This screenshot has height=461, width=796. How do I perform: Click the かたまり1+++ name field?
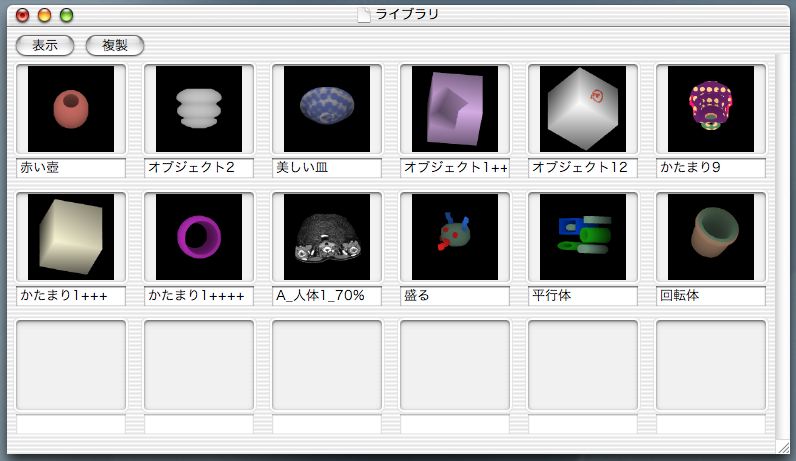(x=71, y=296)
